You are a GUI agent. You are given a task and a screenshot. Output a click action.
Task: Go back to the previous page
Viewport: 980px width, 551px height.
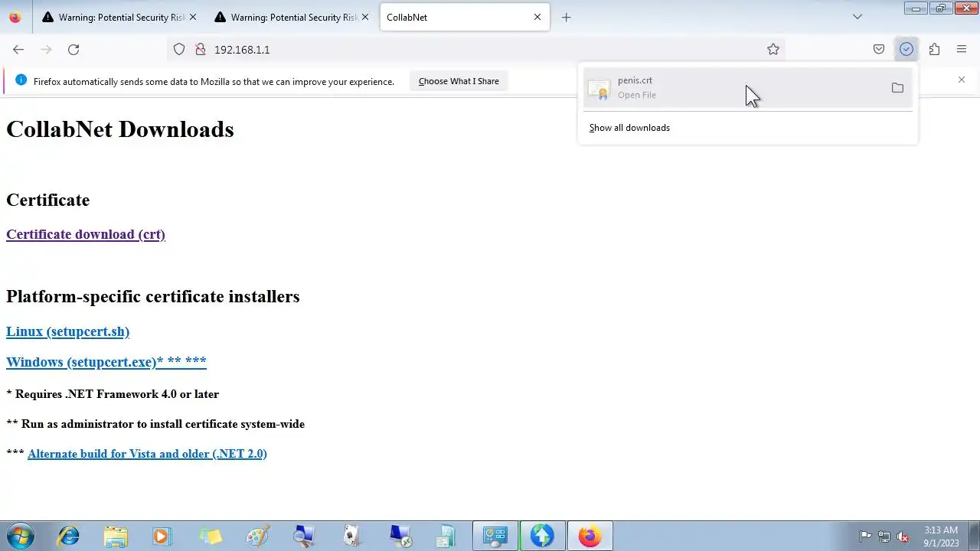coord(18,49)
